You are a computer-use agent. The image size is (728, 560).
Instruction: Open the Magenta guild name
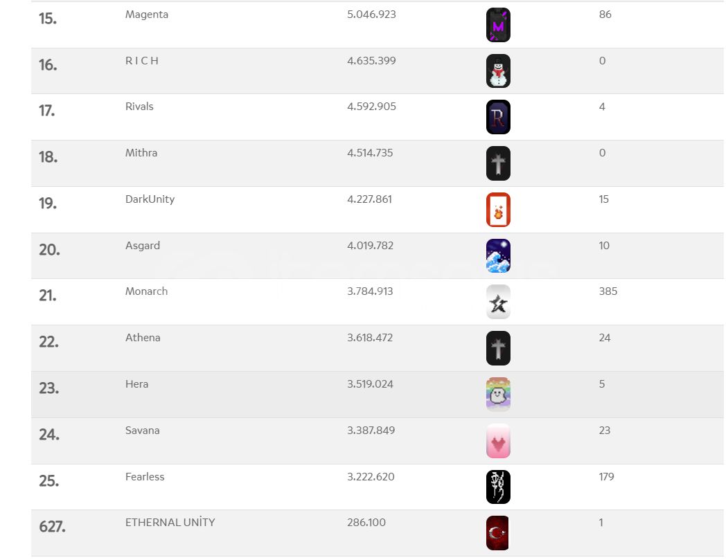tap(147, 15)
